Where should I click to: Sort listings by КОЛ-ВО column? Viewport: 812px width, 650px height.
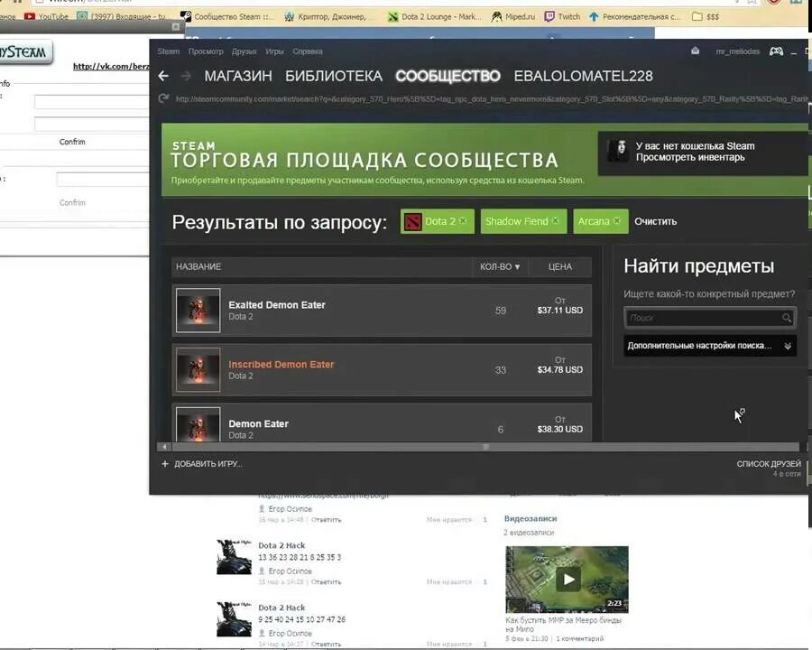[500, 266]
